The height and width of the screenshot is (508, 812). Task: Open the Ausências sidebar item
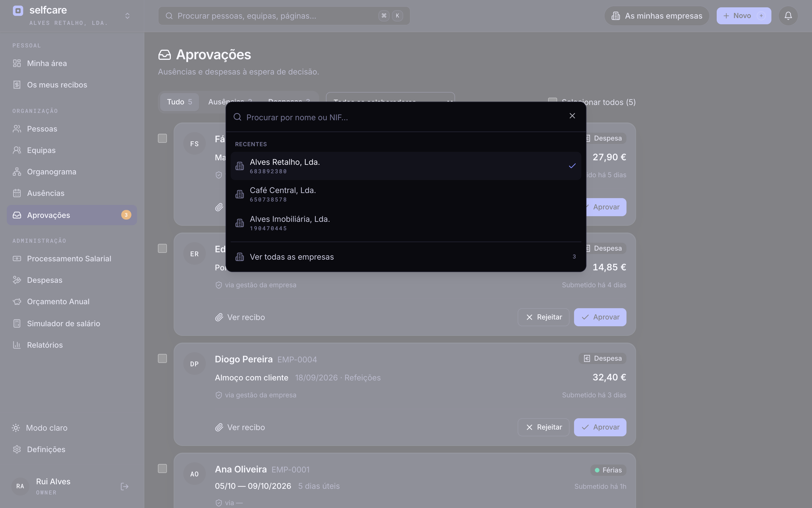click(71, 193)
